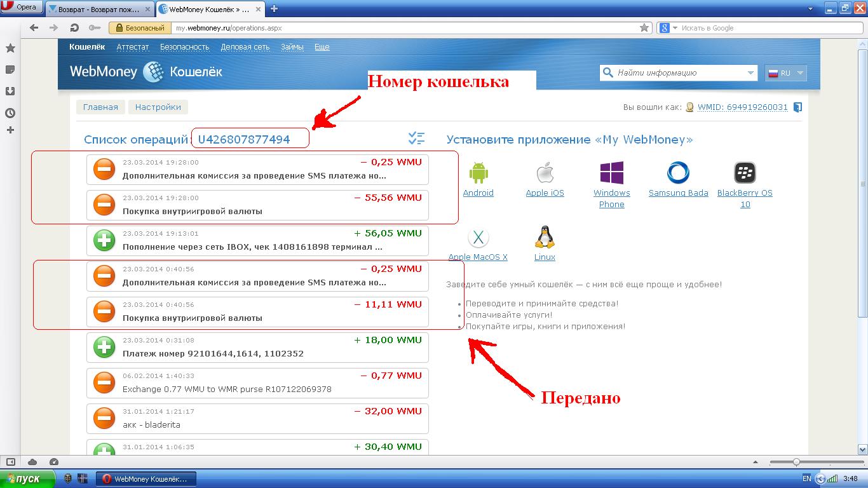Open Opera sidebar history clock icon

pyautogui.click(x=10, y=113)
